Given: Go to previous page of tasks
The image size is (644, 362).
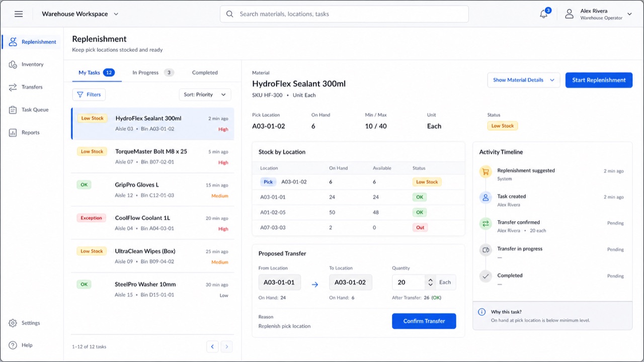Looking at the screenshot, I should coord(212,346).
